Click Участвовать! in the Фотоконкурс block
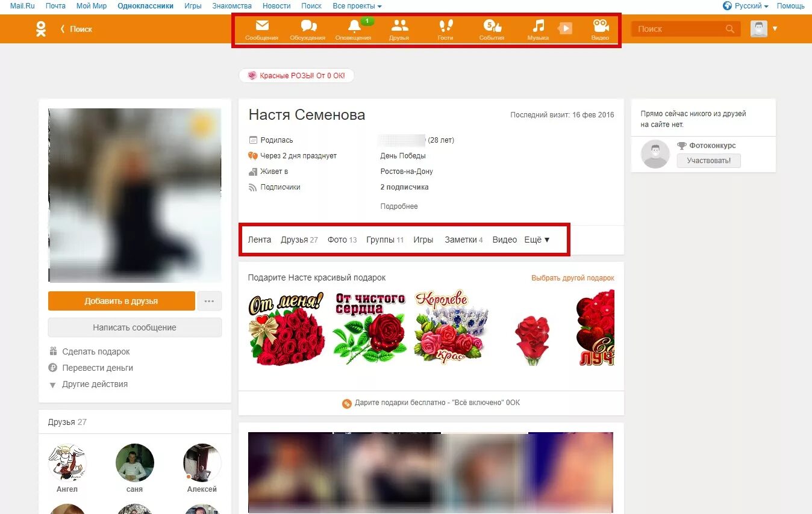Viewport: 812px width, 514px height. (x=708, y=161)
